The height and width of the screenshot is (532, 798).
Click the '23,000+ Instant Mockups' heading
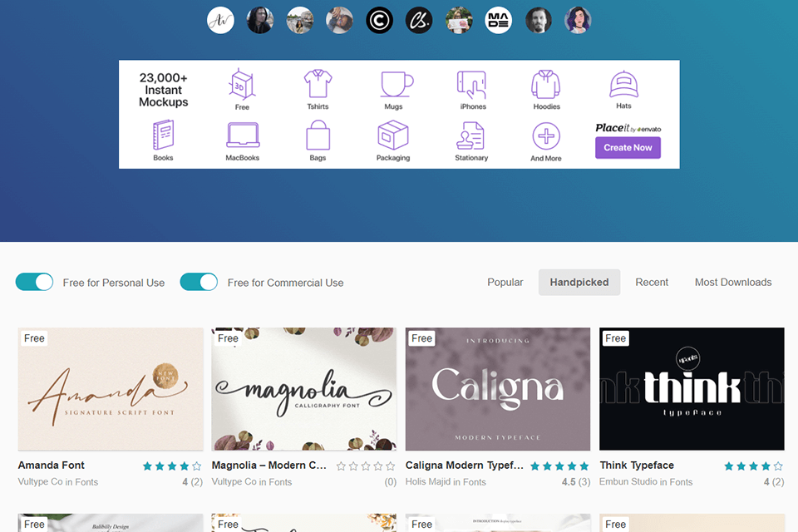(164, 90)
